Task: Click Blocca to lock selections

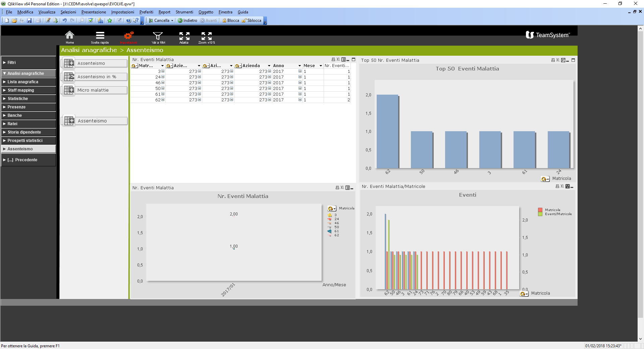Action: point(231,20)
